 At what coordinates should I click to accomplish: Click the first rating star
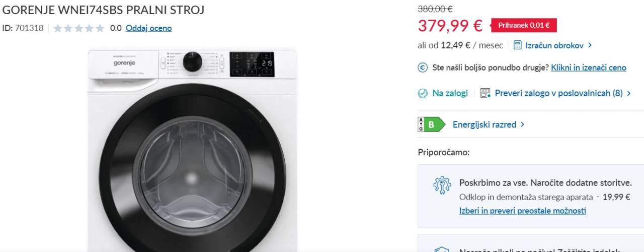57,28
